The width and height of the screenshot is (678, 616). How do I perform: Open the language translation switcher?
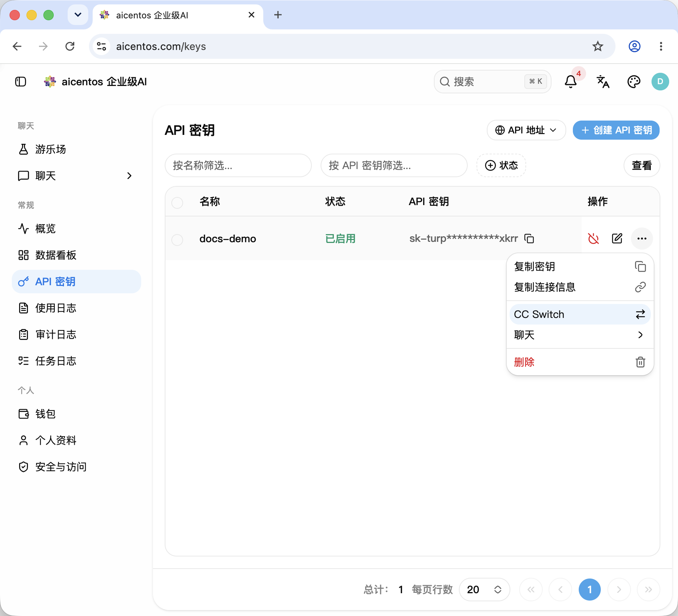click(x=603, y=82)
